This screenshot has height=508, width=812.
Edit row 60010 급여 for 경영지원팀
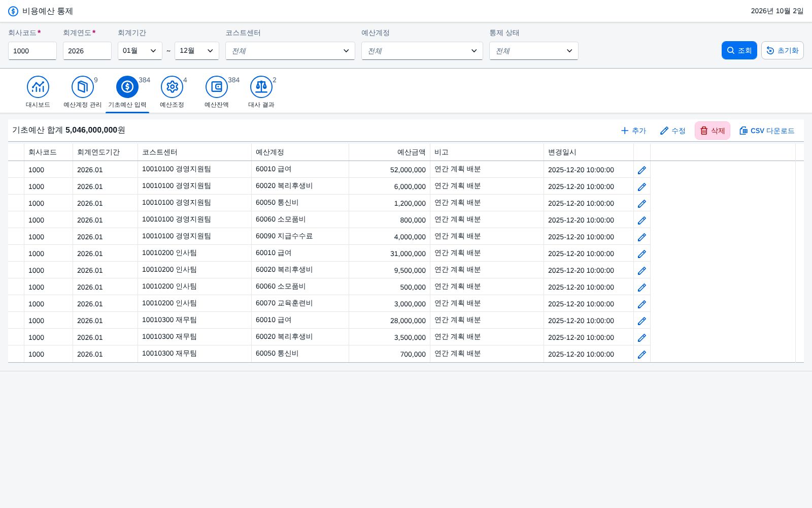click(642, 170)
